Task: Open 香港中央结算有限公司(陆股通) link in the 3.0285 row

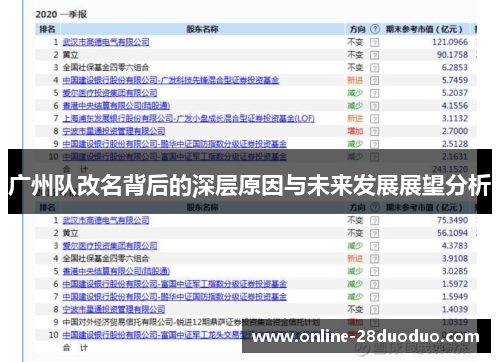Action: click(116, 271)
